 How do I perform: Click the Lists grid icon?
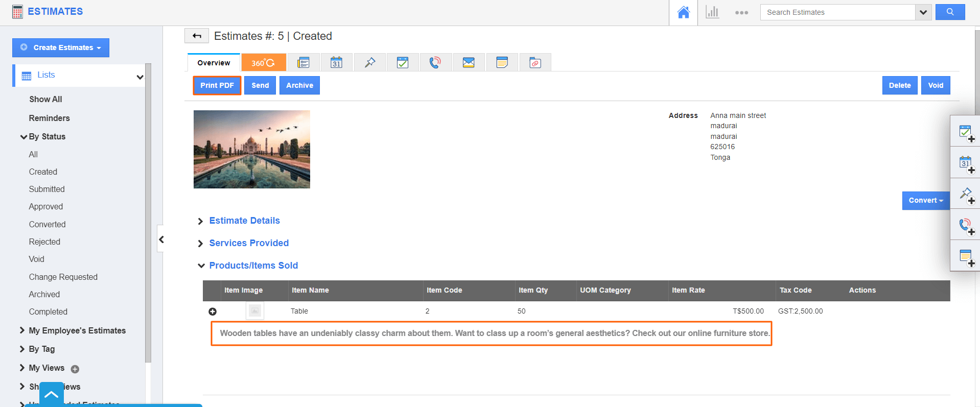[x=27, y=76]
